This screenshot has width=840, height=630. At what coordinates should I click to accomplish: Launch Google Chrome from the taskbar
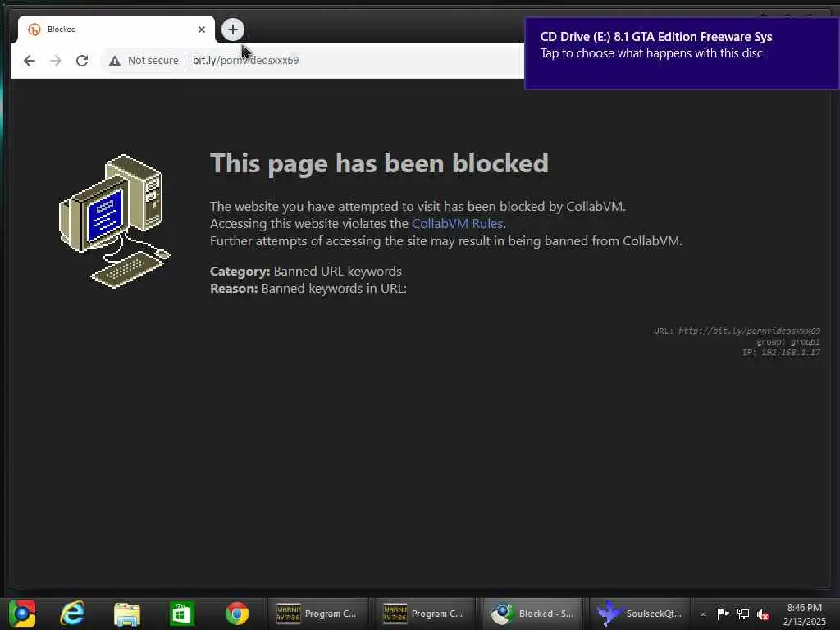click(x=237, y=614)
